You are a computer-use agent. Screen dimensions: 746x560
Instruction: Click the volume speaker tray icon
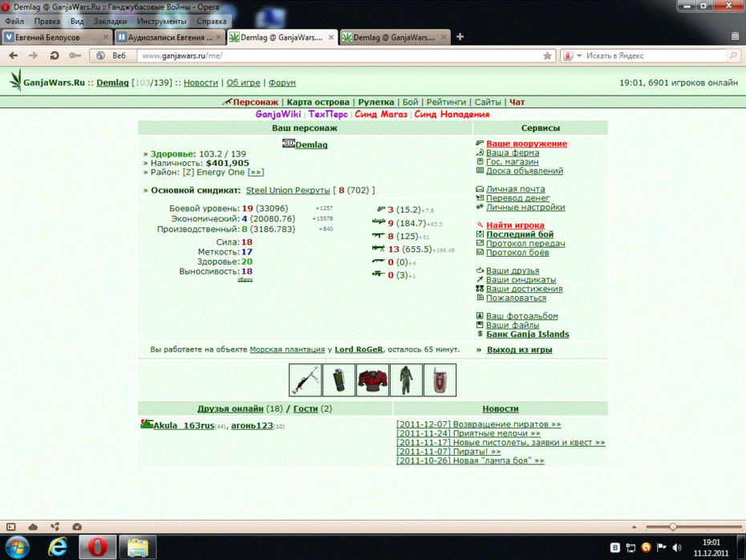coord(677,548)
